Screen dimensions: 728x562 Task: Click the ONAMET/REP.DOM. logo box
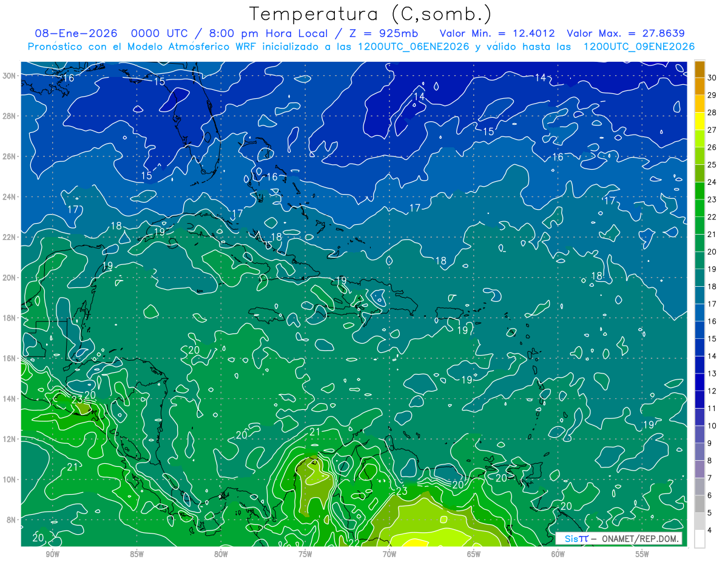[618, 538]
